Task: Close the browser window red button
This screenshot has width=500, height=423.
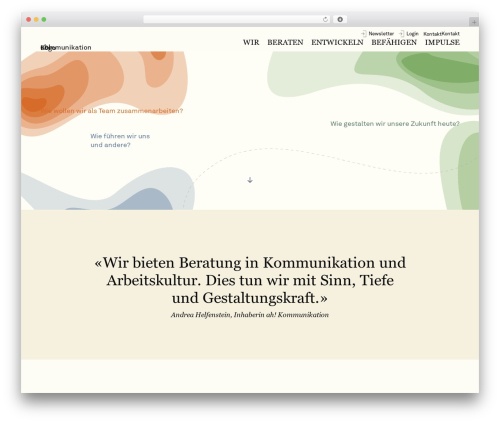Action: [29, 20]
